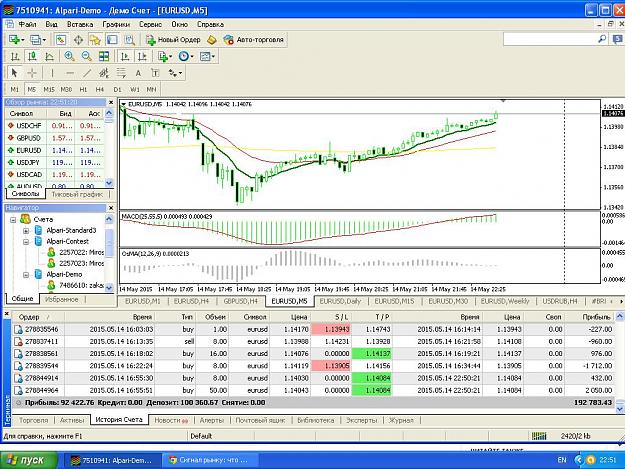This screenshot has width=625, height=469.
Task: Select the W1 timeframe
Action: pyautogui.click(x=135, y=89)
